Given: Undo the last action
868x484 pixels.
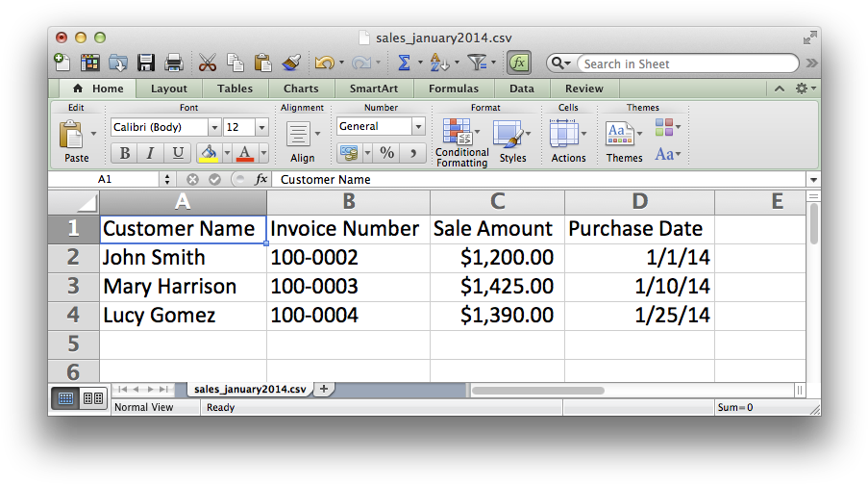Looking at the screenshot, I should point(324,63).
